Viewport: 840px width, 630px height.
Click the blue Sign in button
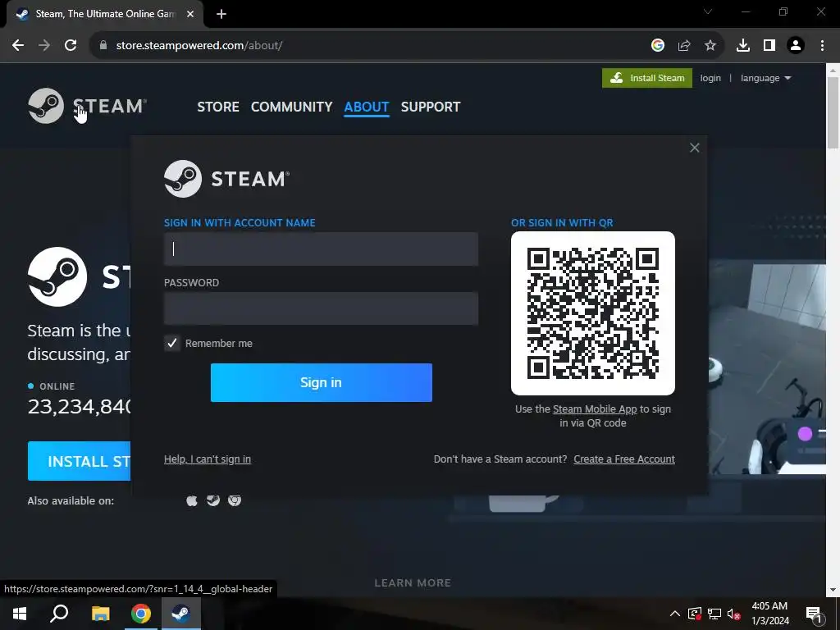pos(321,382)
